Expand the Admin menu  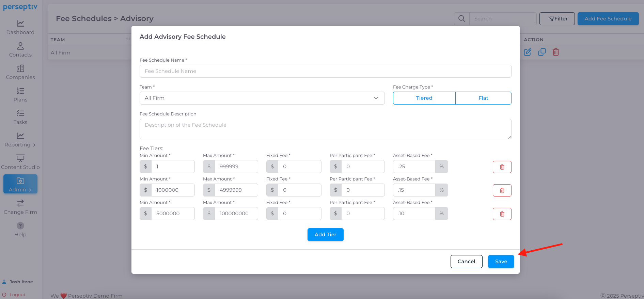point(20,184)
